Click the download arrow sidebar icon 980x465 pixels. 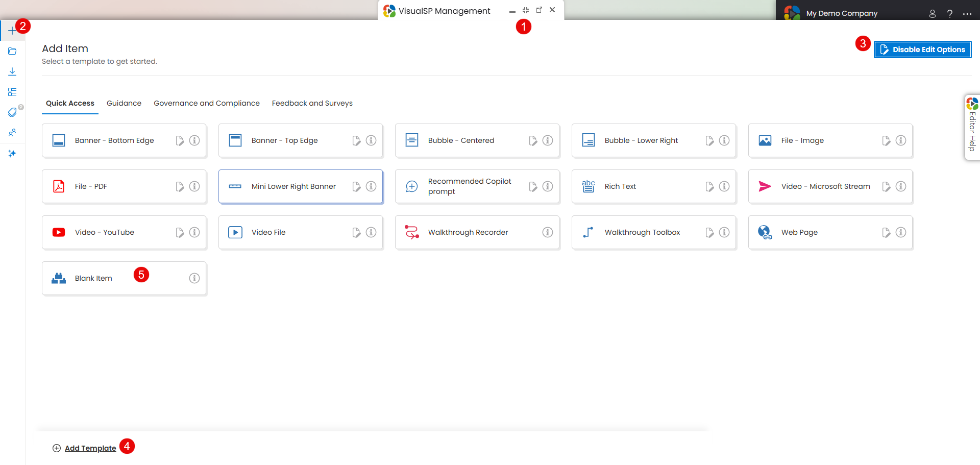pyautogui.click(x=12, y=71)
